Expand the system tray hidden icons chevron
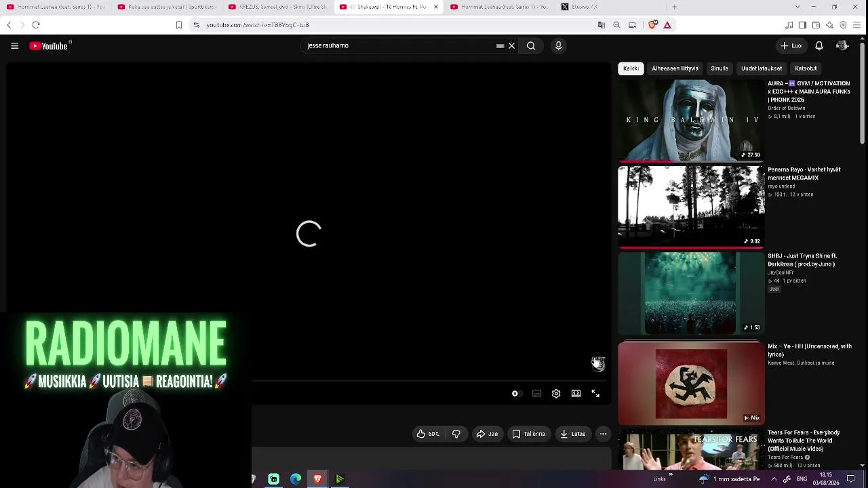The height and width of the screenshot is (488, 868). (x=774, y=479)
